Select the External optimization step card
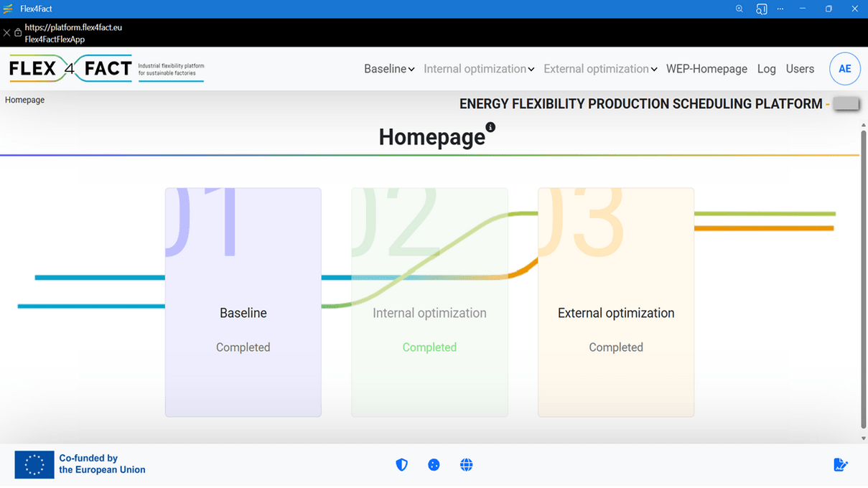This screenshot has height=488, width=868. pos(616,302)
